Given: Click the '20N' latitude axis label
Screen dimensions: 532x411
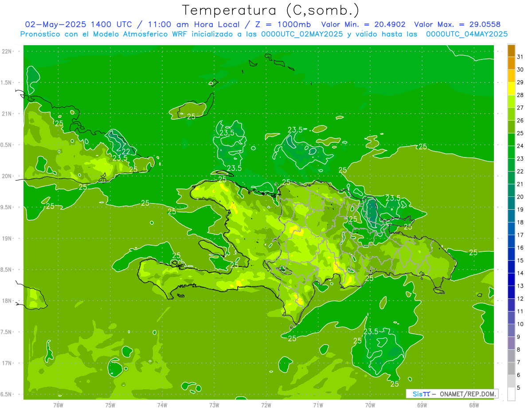Looking at the screenshot, I should [7, 176].
